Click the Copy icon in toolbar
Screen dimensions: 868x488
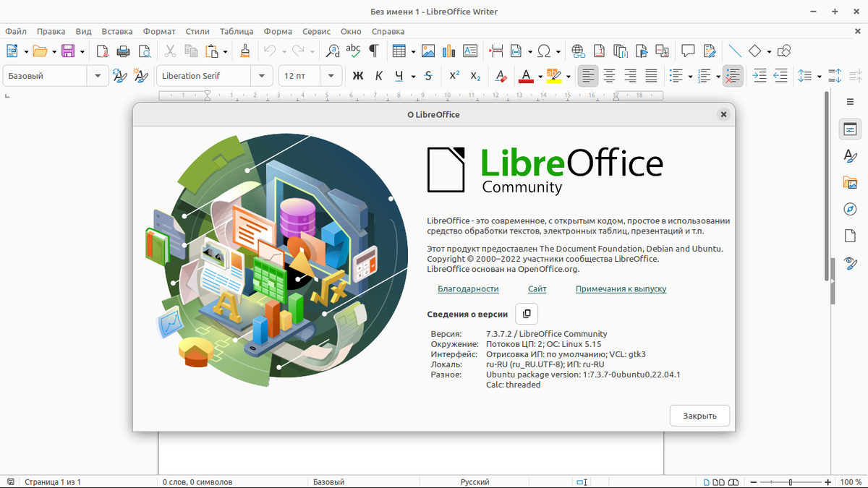[191, 51]
